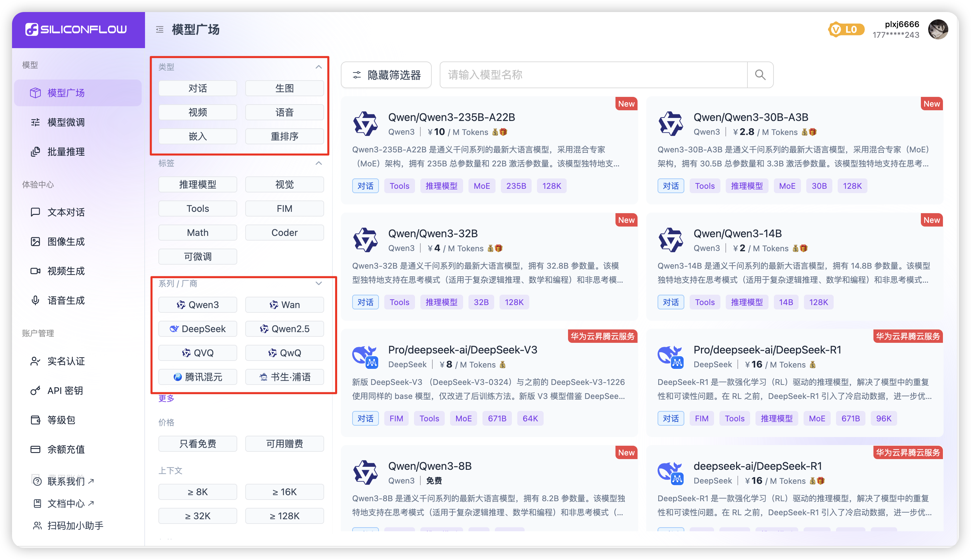Screen dimensions: 971x560
Task: Open API 密钥 in the sidebar
Action: pos(78,390)
